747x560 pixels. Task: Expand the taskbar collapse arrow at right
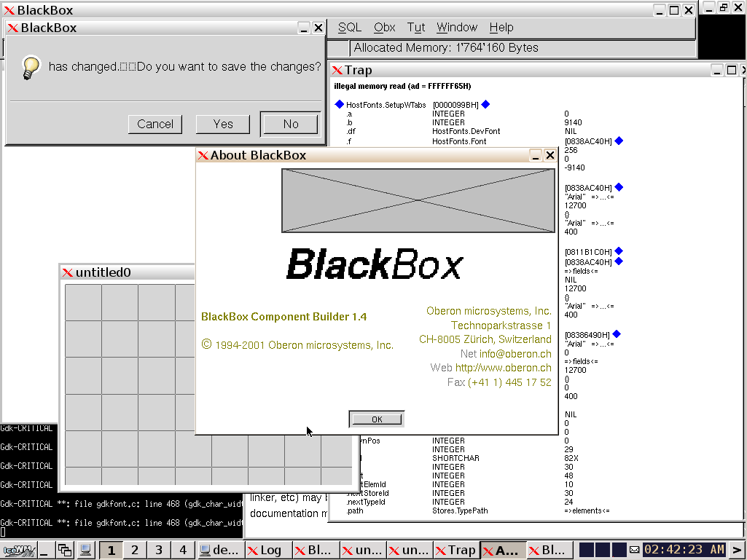click(737, 550)
